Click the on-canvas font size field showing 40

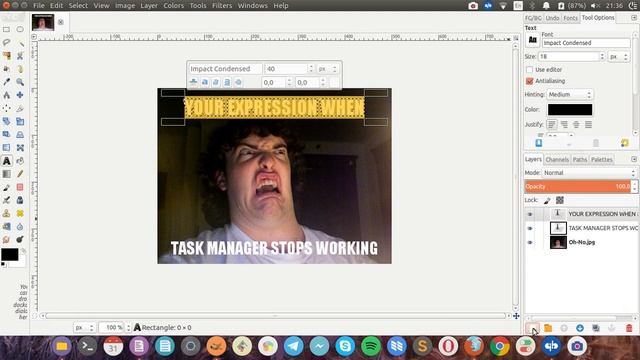pos(286,69)
